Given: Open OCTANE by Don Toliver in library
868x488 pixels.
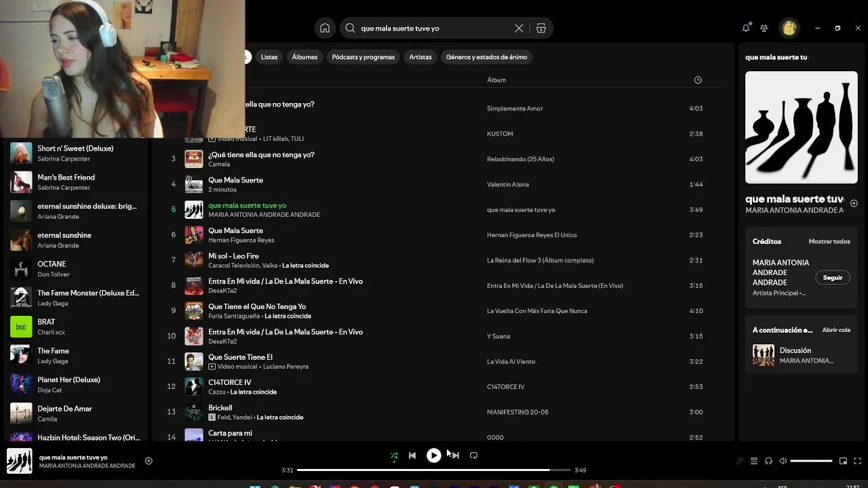Looking at the screenshot, I should click(x=75, y=269).
